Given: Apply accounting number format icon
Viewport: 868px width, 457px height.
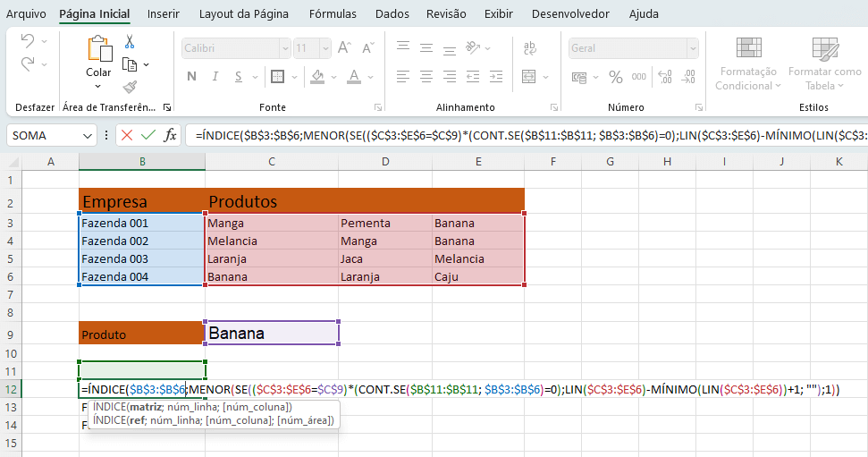Looking at the screenshot, I should point(579,77).
